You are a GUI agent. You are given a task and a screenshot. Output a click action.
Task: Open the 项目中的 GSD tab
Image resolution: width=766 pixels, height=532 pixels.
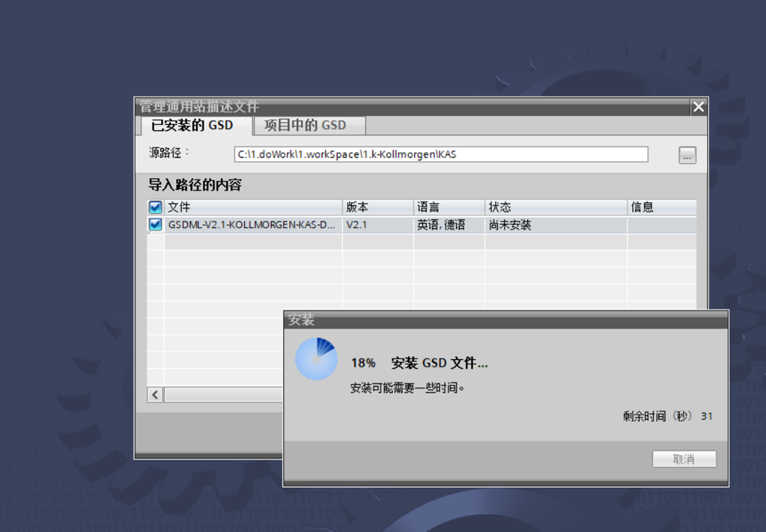[x=305, y=126]
